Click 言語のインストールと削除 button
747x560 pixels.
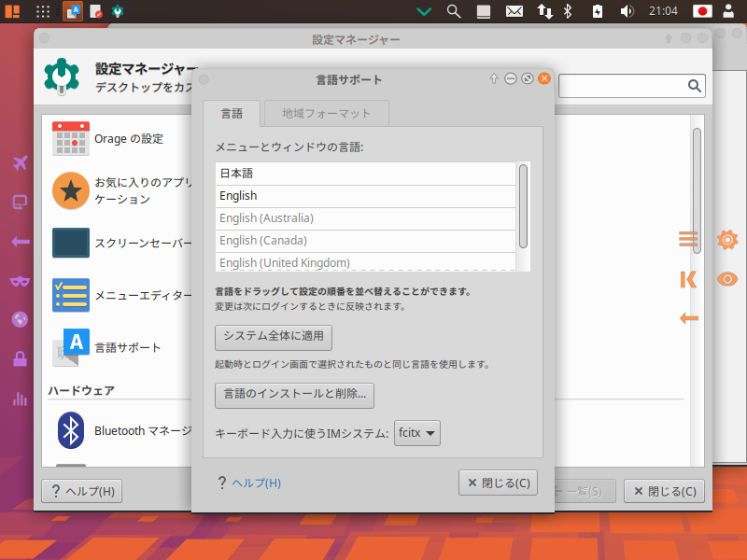[294, 395]
